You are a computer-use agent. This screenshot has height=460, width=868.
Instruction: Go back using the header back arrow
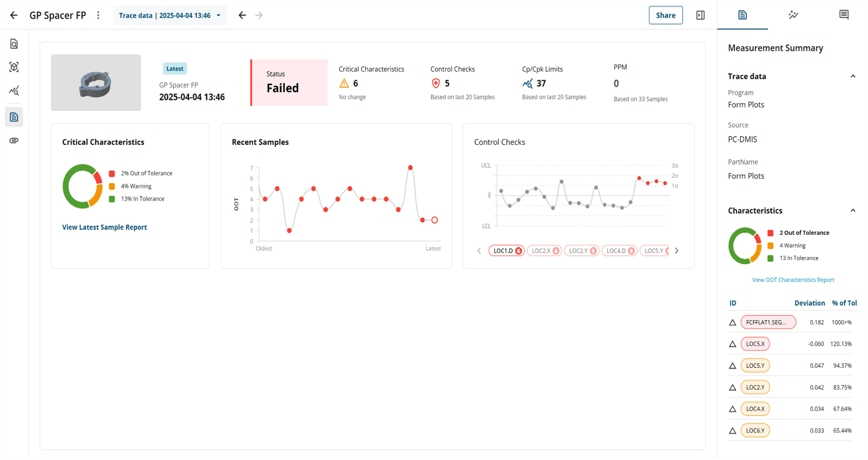[x=14, y=15]
